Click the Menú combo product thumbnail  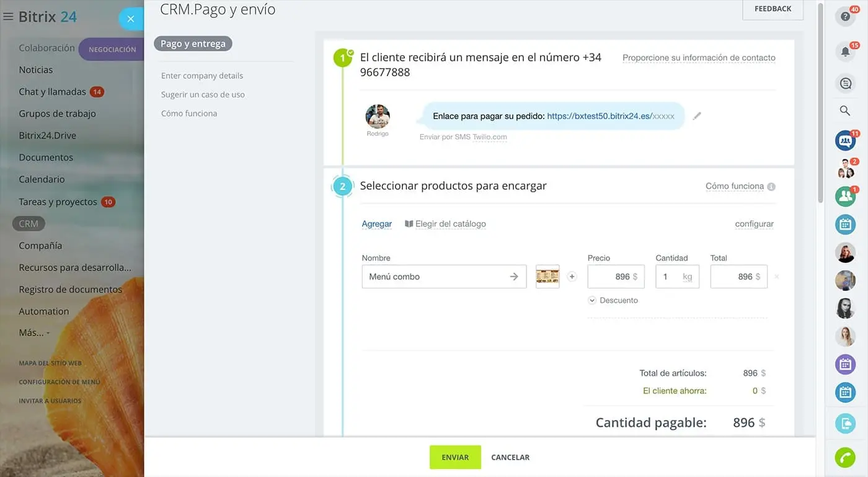pos(547,276)
